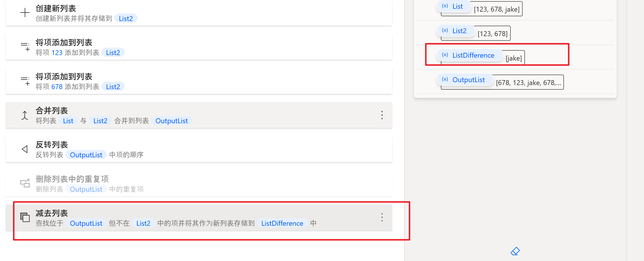Select the 创建新列表 action title

pyautogui.click(x=56, y=8)
